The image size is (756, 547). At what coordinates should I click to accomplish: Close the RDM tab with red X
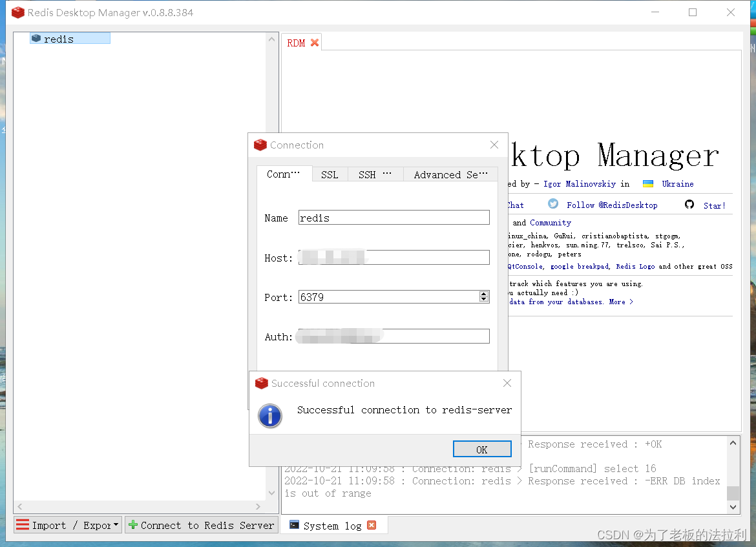coord(315,43)
